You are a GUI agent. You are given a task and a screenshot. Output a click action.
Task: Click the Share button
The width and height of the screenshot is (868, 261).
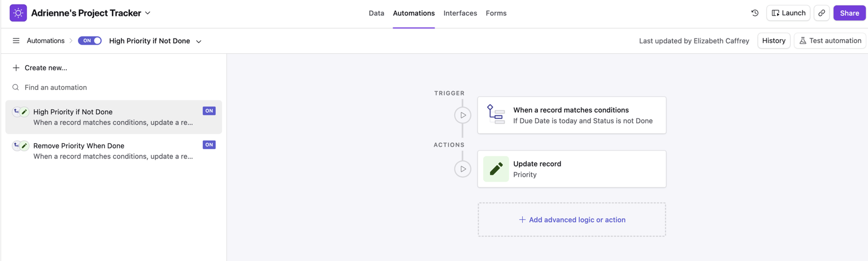(x=849, y=13)
